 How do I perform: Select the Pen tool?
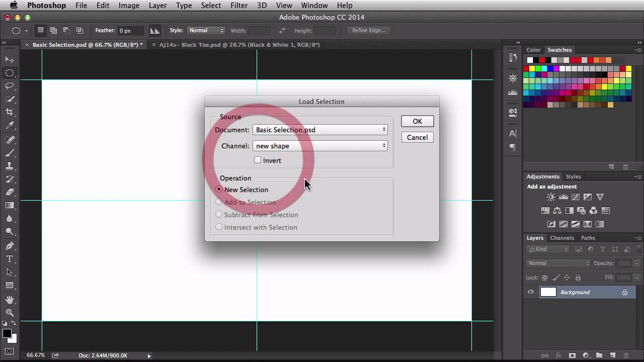(x=10, y=246)
